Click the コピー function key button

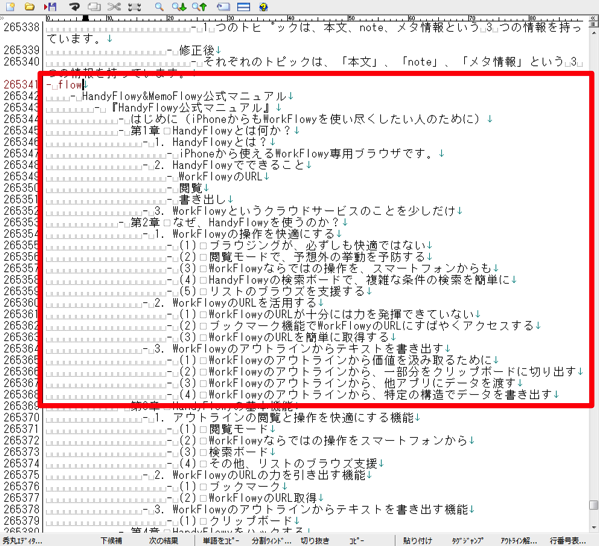[x=357, y=541]
